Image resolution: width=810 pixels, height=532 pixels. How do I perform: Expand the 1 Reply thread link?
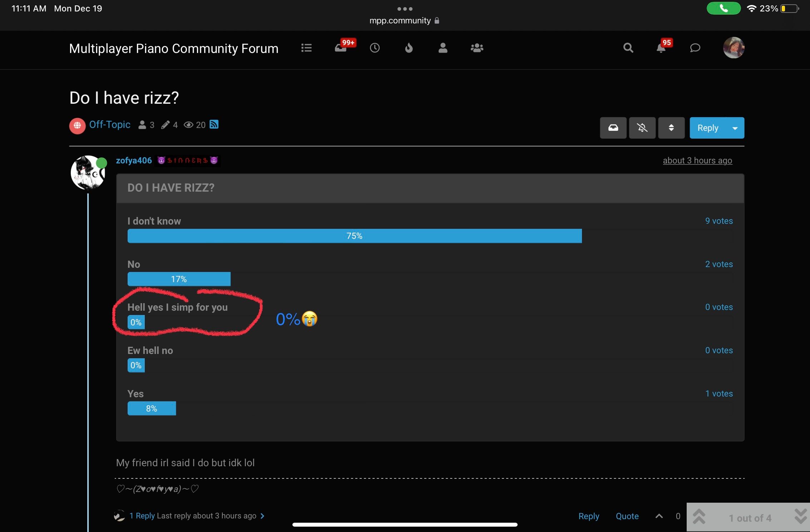tap(142, 516)
